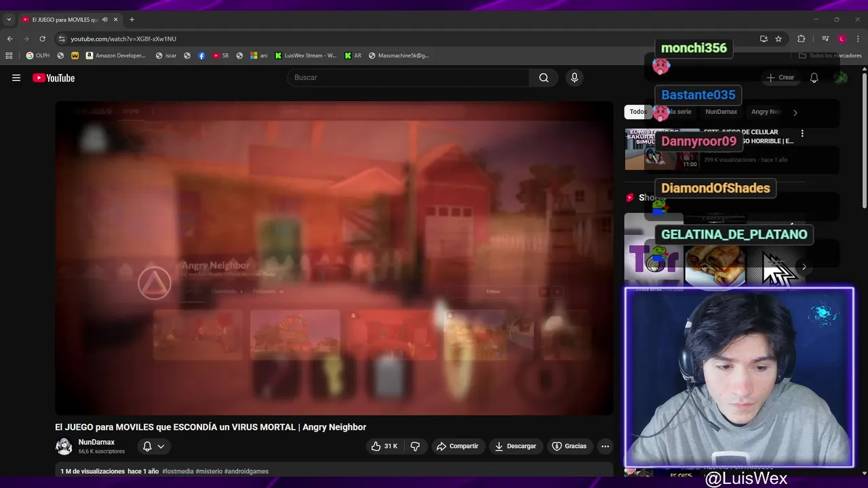Click the Compartir share button

coord(458,446)
